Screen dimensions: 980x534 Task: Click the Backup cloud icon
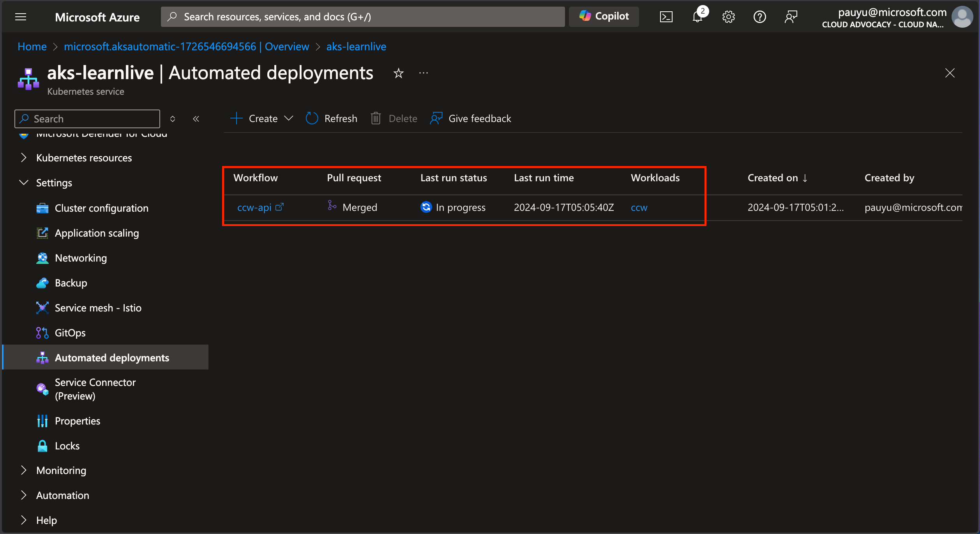pyautogui.click(x=42, y=283)
